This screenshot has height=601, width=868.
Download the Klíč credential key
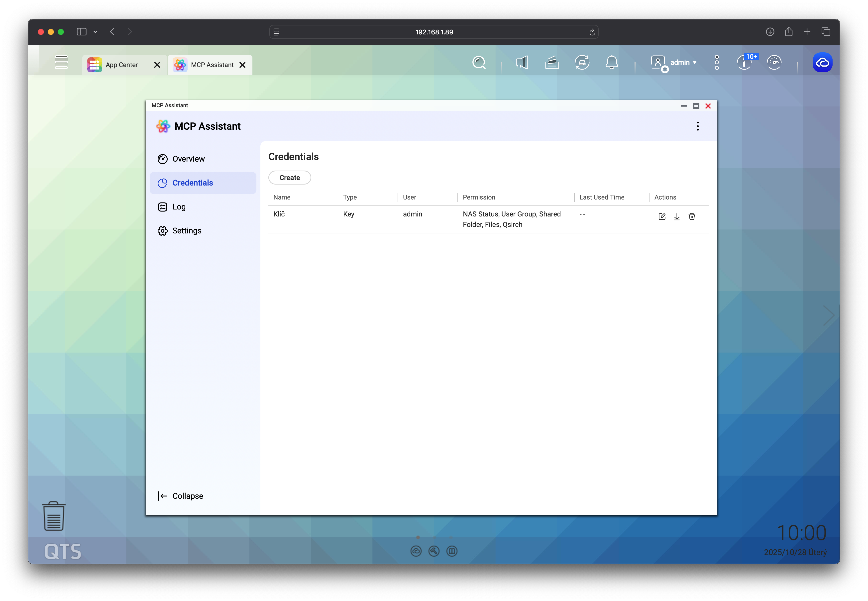[x=677, y=216]
